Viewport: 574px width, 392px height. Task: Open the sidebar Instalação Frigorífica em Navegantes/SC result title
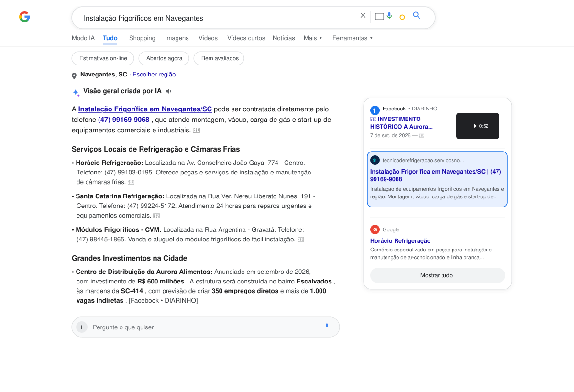click(x=436, y=175)
